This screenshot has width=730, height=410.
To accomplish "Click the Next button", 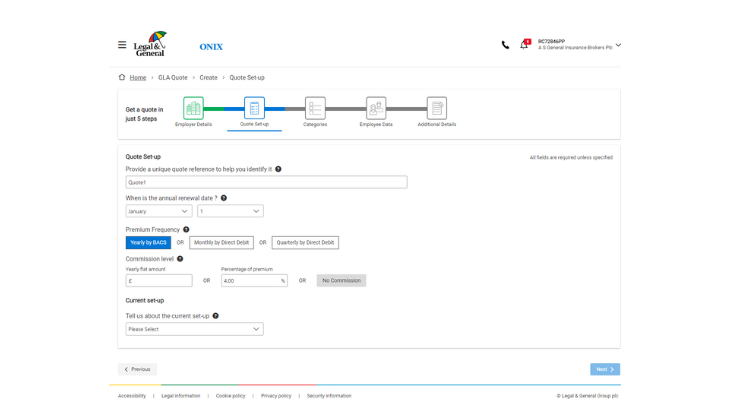I will [x=604, y=369].
